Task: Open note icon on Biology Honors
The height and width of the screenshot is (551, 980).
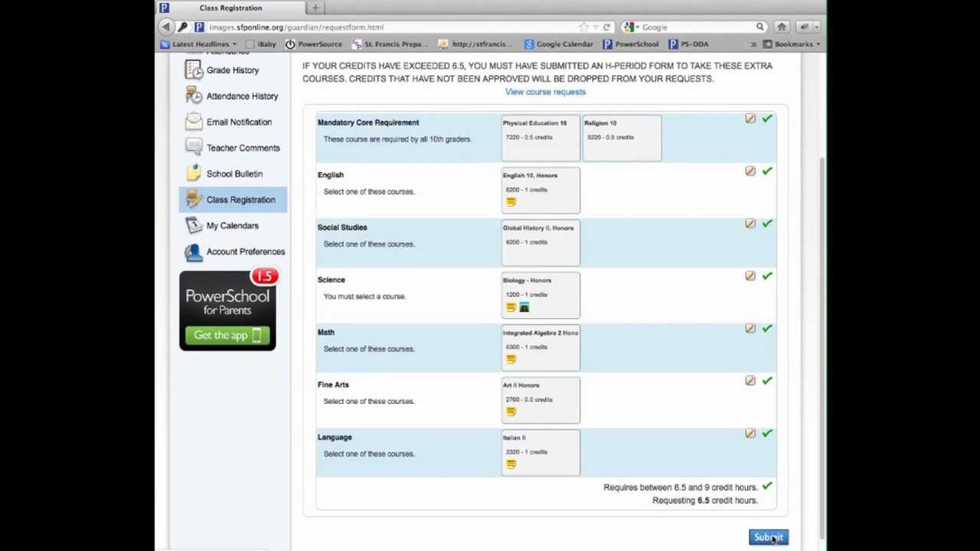Action: click(511, 307)
